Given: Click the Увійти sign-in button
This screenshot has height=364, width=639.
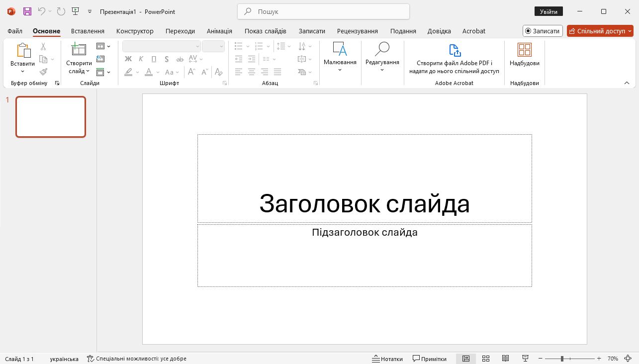Looking at the screenshot, I should [x=548, y=11].
